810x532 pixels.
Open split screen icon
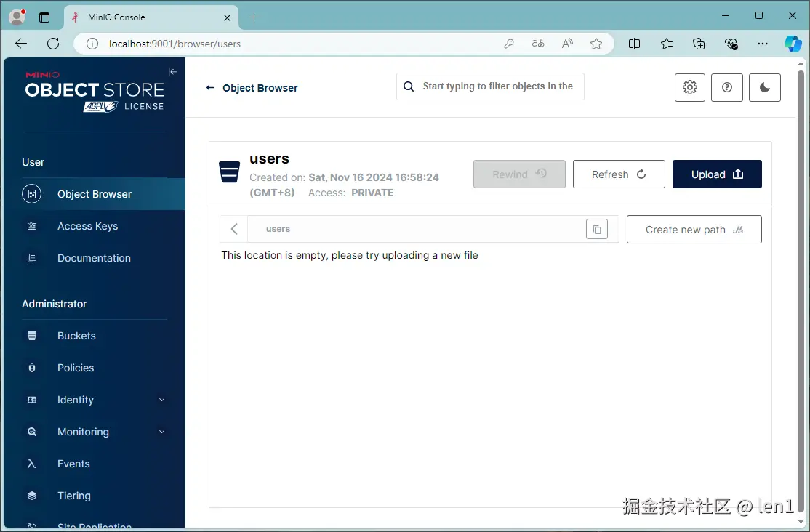tap(634, 44)
